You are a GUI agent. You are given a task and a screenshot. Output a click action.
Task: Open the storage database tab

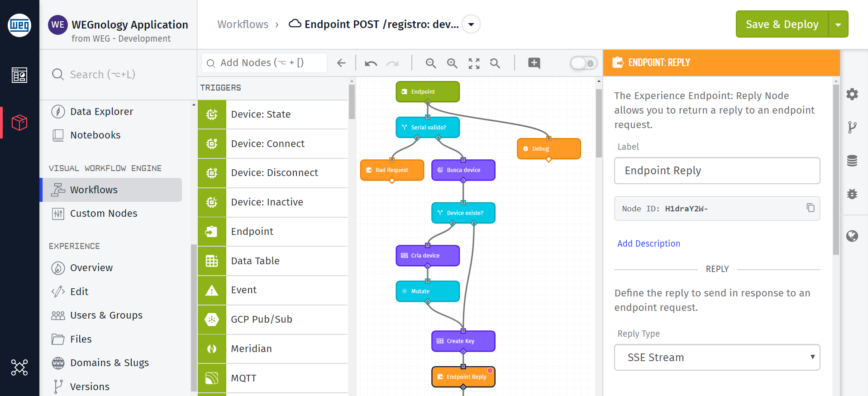tap(852, 161)
